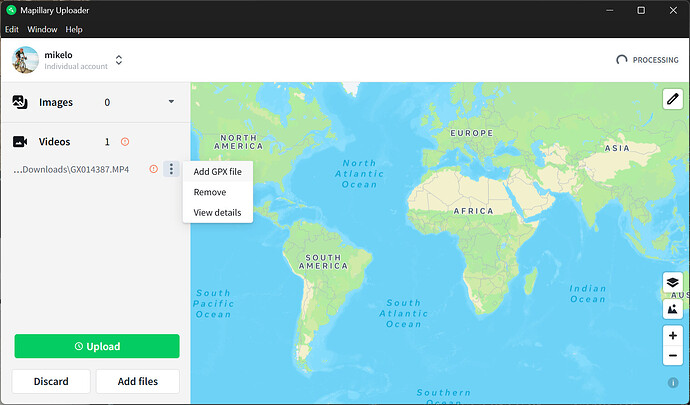Open the Window menu

pos(42,29)
